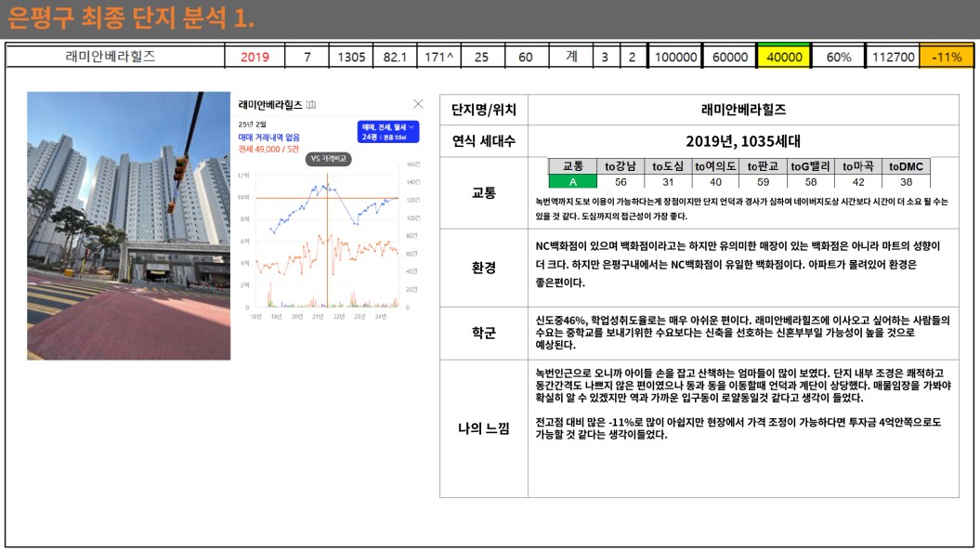Click the red 전세 49,000 / 5건 text
Viewport: 980px width, 551px height.
point(268,150)
